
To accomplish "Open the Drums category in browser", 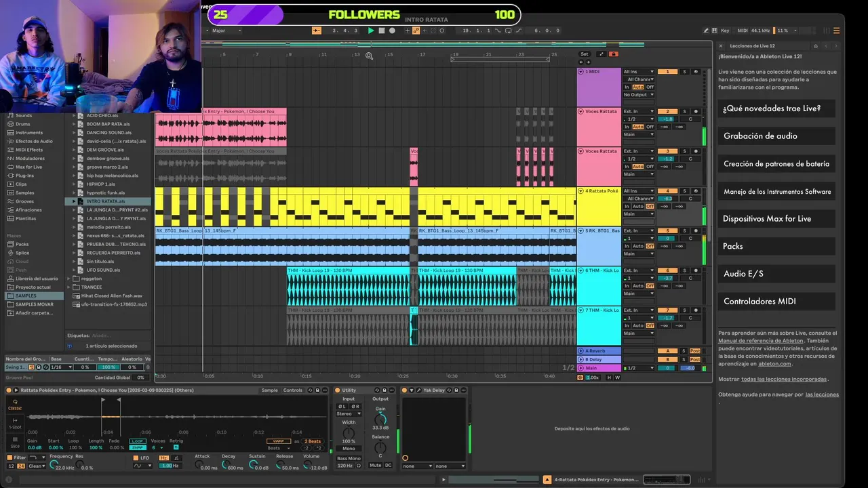I will pos(23,124).
